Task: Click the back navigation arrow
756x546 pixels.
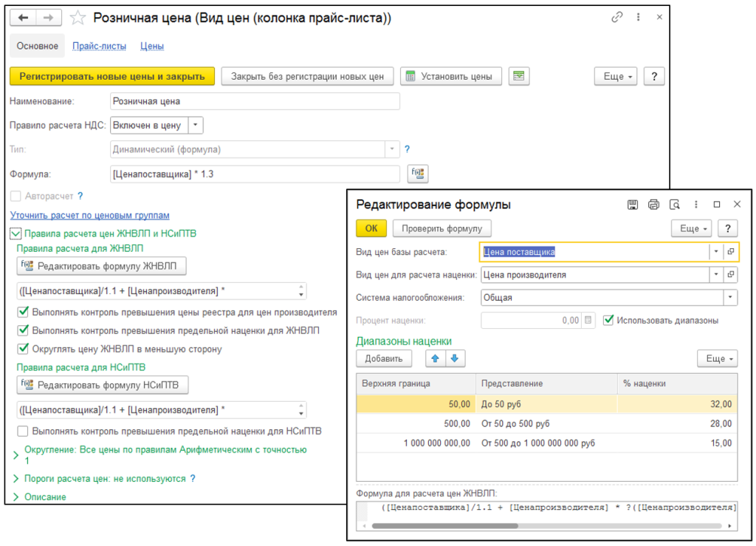Action: point(23,17)
